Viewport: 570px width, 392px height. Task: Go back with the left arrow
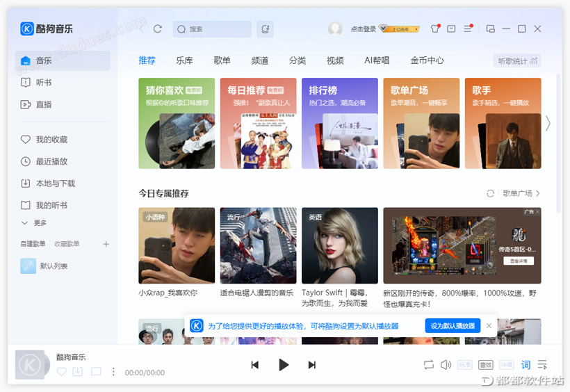(x=142, y=28)
